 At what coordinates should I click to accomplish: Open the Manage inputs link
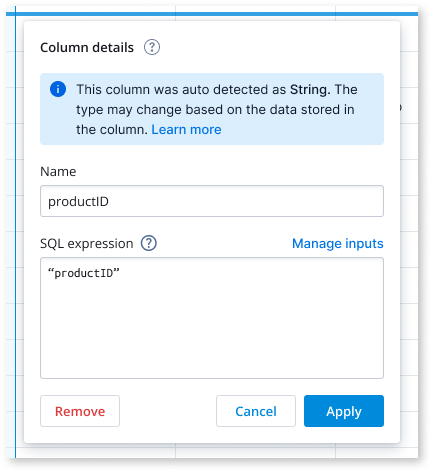(x=338, y=243)
